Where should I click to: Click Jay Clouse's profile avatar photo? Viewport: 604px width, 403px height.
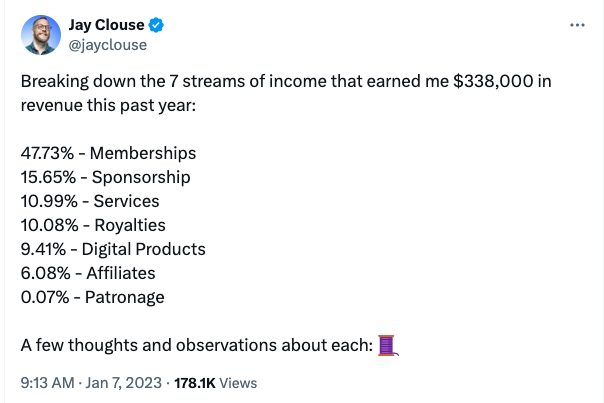[41, 35]
